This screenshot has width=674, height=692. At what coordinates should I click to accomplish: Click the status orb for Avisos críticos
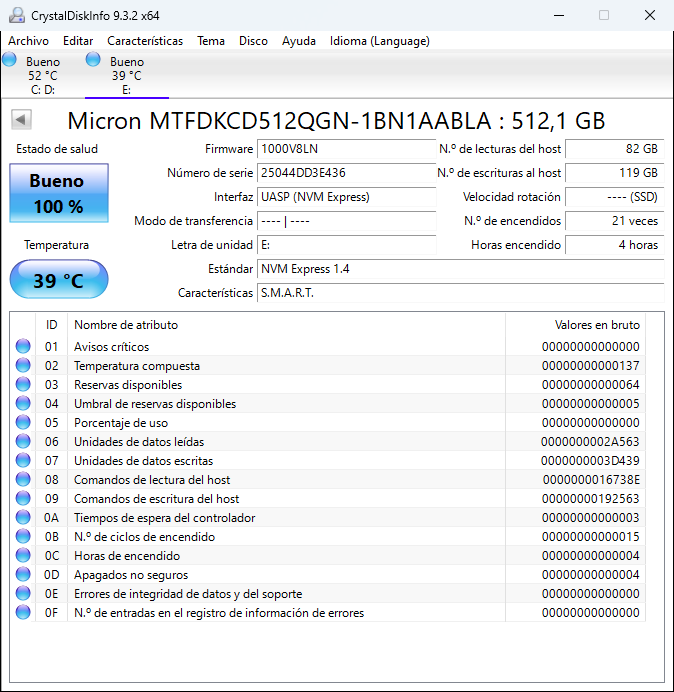coord(23,347)
